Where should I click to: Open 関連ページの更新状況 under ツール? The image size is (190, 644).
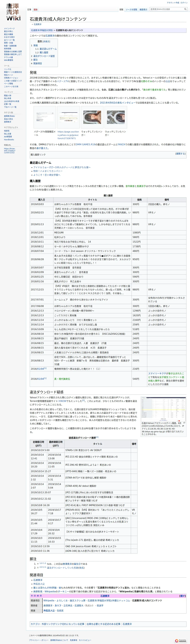click(13, 72)
